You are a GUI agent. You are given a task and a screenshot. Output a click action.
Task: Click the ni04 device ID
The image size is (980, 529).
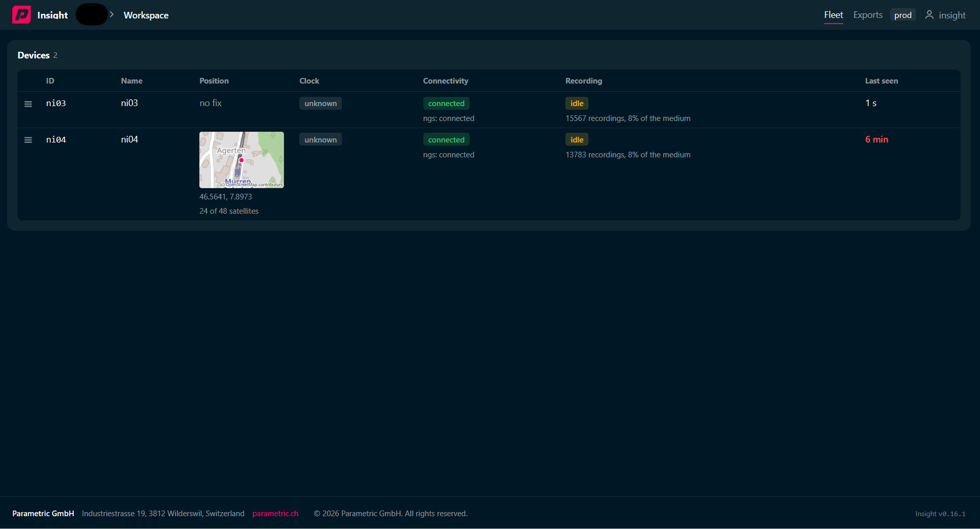(x=56, y=139)
